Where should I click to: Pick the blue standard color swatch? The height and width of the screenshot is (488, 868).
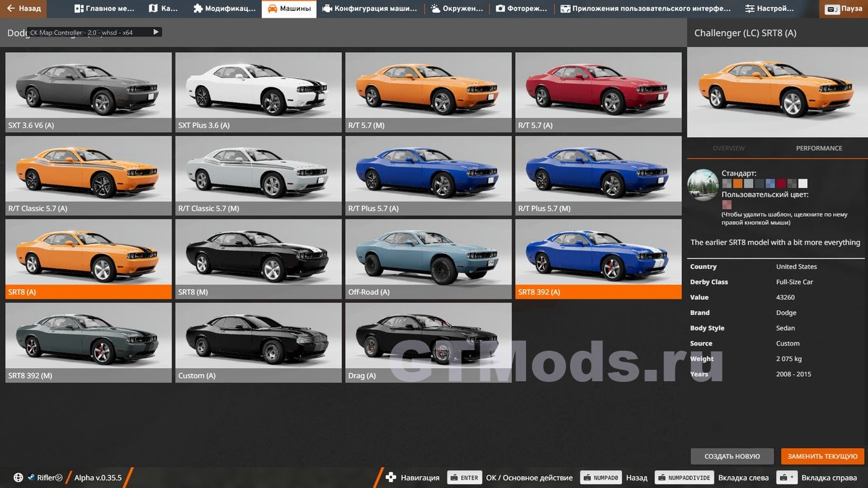point(770,184)
